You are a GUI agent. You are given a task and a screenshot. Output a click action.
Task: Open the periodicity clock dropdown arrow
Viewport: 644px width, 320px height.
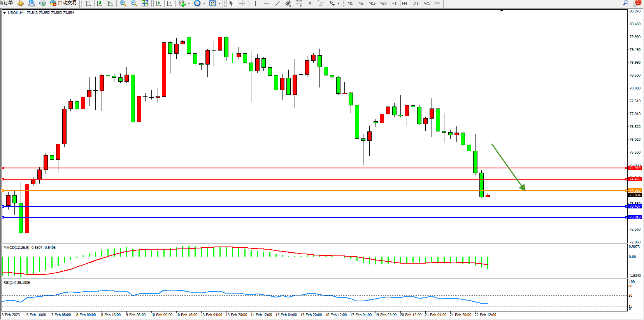204,3
